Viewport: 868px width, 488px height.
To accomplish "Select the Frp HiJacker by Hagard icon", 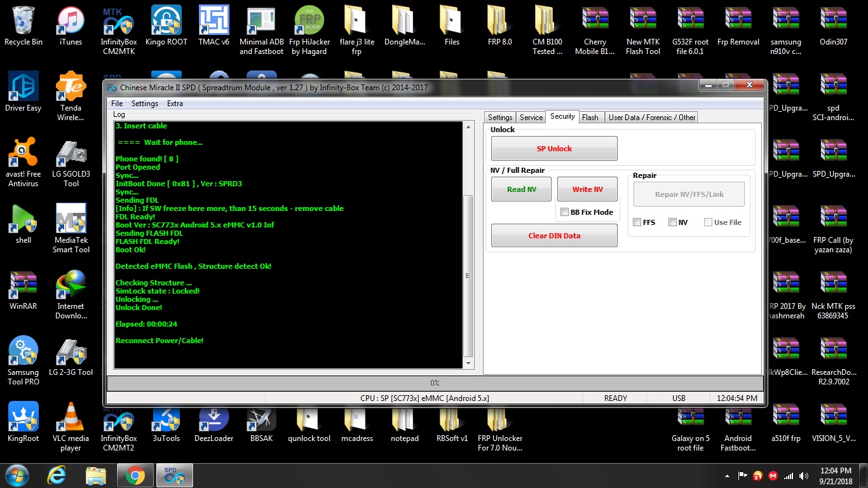I will pyautogui.click(x=309, y=30).
